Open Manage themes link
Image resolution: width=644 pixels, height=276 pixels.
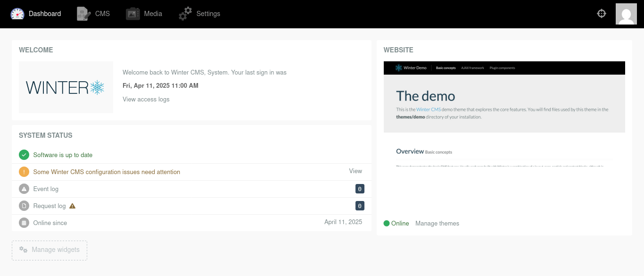click(437, 223)
